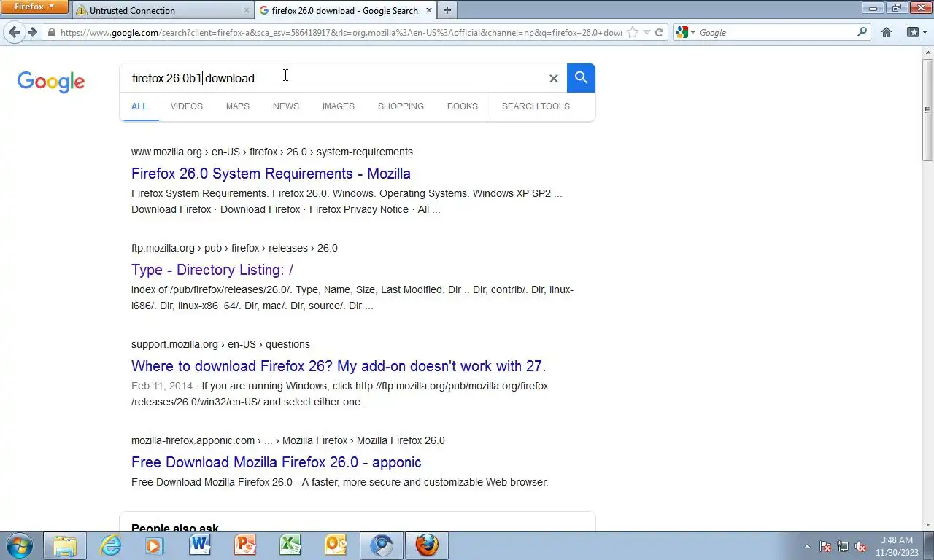Screen dimensions: 934x560
Task: Open Firefox 26.0 System Requirements link
Action: (271, 174)
